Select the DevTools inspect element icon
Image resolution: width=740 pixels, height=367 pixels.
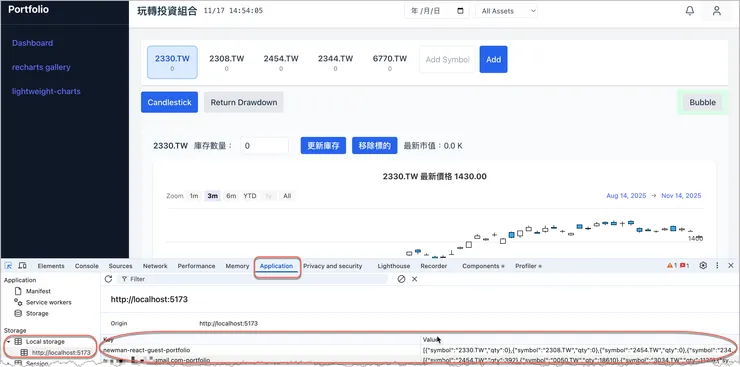8,266
